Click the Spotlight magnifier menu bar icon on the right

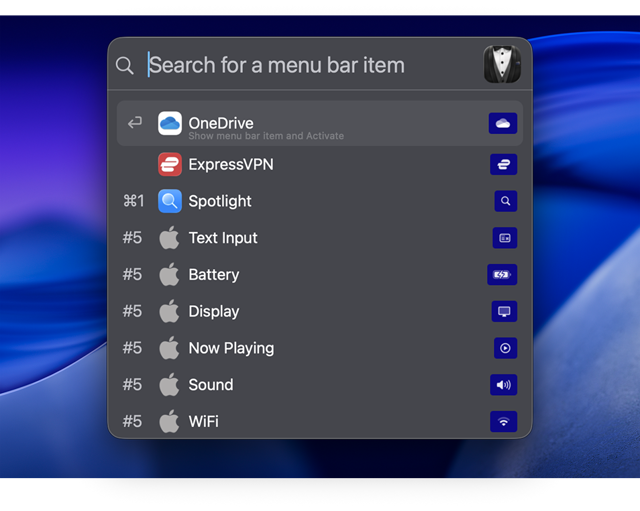click(x=506, y=201)
